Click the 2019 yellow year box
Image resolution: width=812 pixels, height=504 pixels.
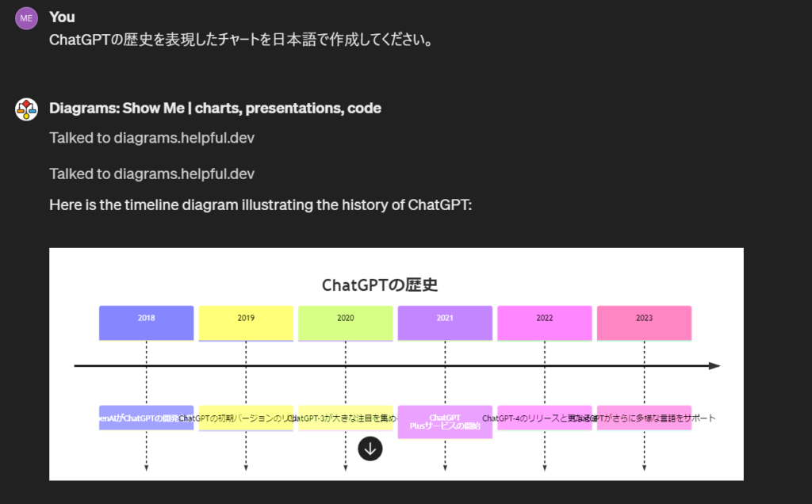pos(246,323)
